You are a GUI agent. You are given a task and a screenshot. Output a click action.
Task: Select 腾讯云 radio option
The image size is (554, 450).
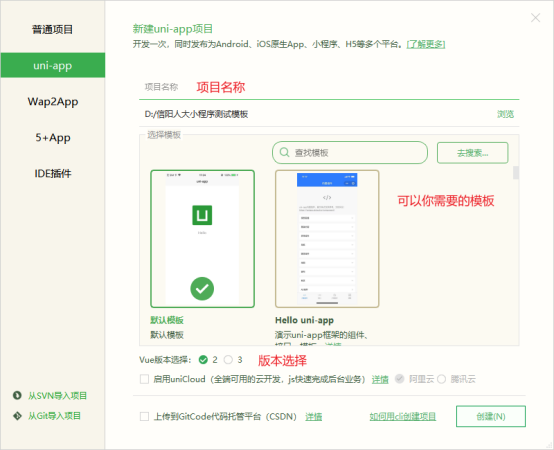[441, 379]
